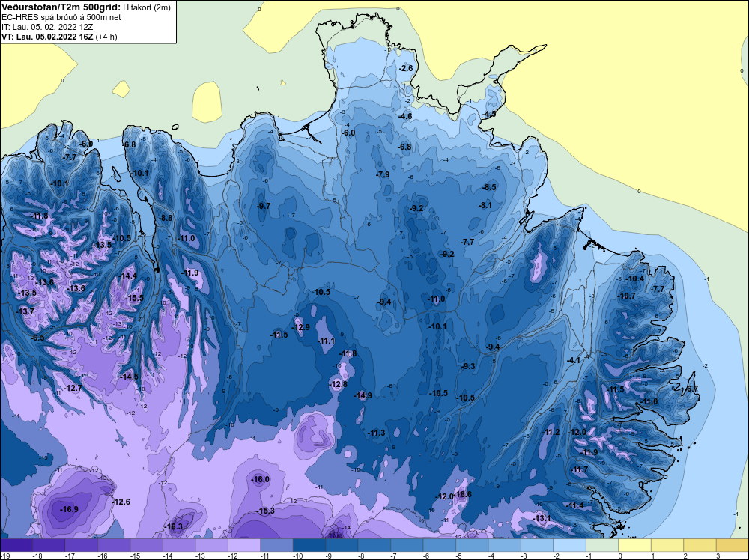749x560 pixels.
Task: Click the -13.7 temperature label
Action: coord(25,311)
